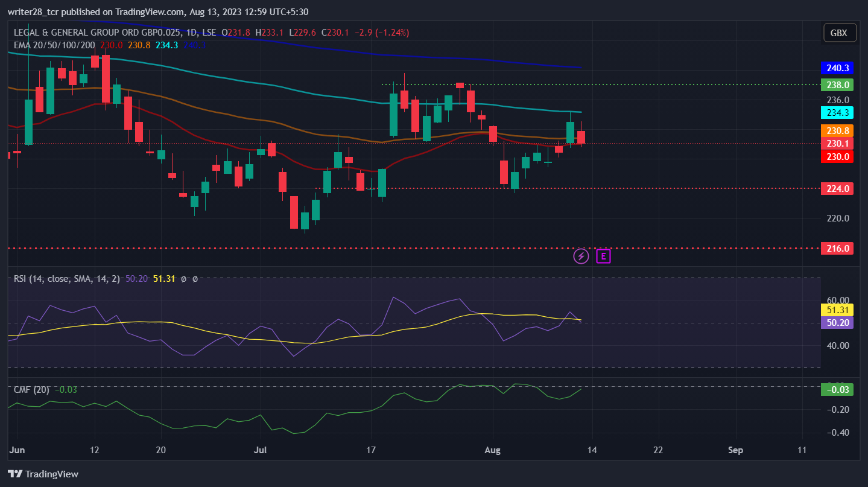The width and height of the screenshot is (868, 487).
Task: Open the earnings 'E' marker icon
Action: (x=603, y=256)
